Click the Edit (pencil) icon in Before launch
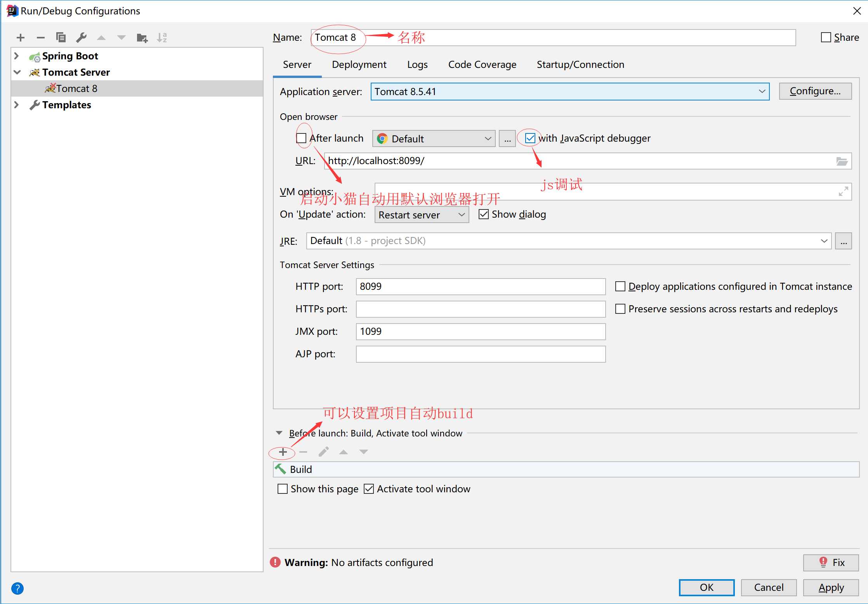This screenshot has height=604, width=868. tap(321, 452)
